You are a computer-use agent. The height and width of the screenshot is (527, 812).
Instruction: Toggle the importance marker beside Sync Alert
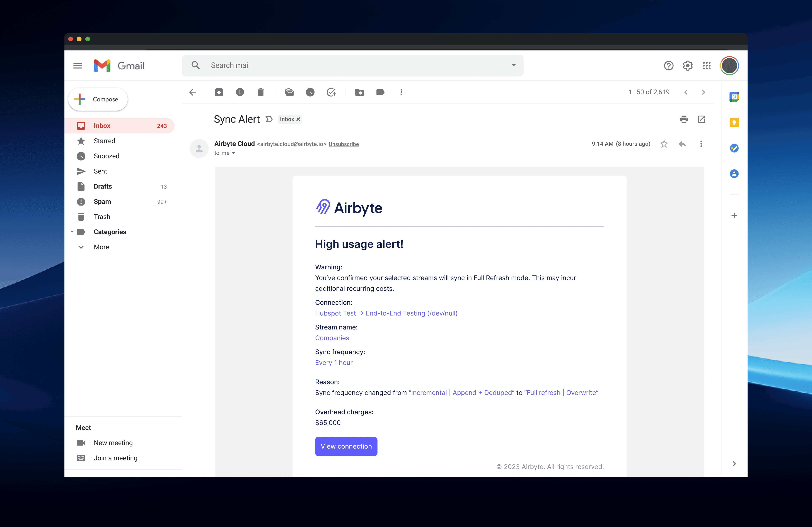pyautogui.click(x=269, y=119)
